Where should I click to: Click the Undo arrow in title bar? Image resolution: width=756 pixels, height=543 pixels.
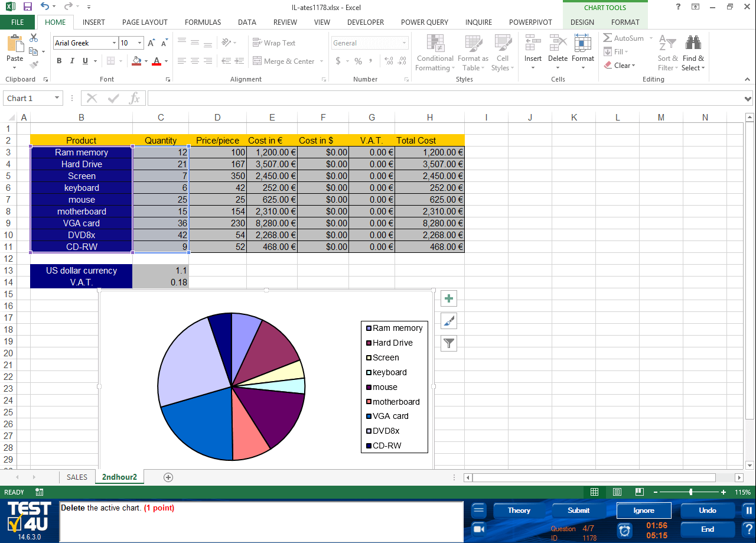(45, 7)
